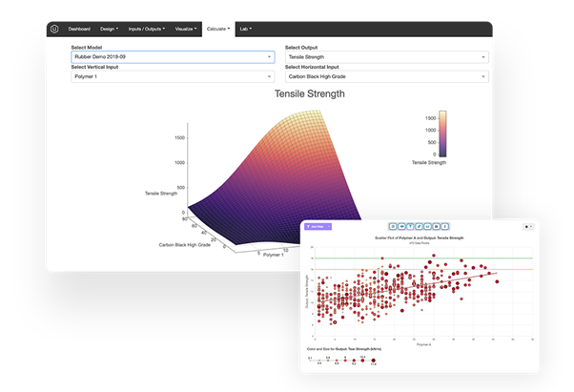Click the largest dark red dot in size legend
The height and width of the screenshot is (392, 574).
pyautogui.click(x=373, y=361)
